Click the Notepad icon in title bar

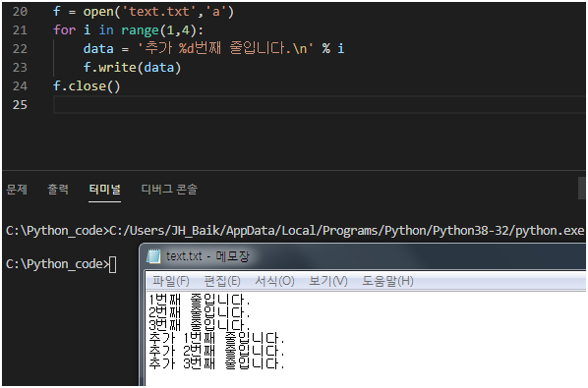click(x=153, y=256)
